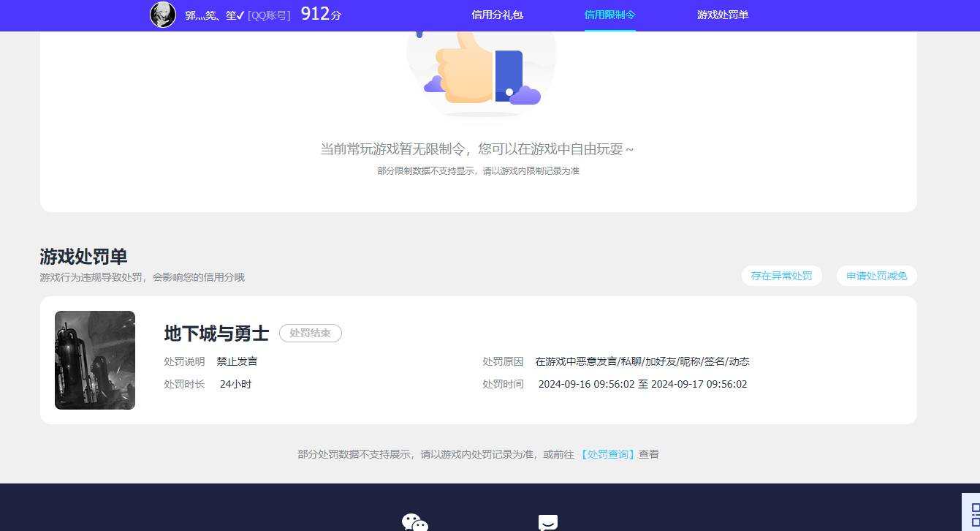Select the 24小时 penalty duration

tap(235, 384)
